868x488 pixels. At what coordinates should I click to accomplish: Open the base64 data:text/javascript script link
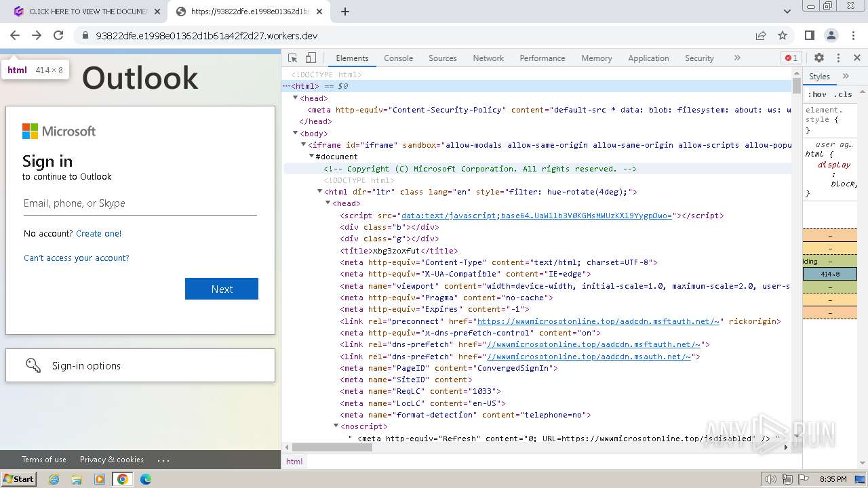536,216
